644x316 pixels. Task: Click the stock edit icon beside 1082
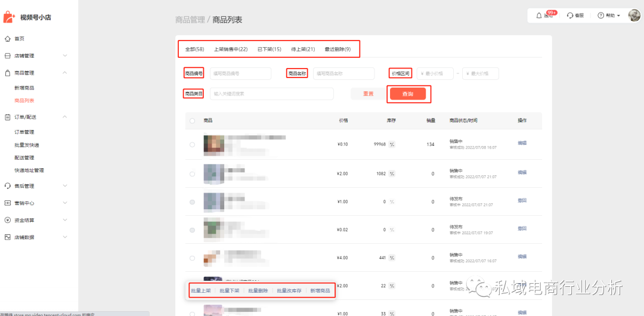(x=392, y=174)
